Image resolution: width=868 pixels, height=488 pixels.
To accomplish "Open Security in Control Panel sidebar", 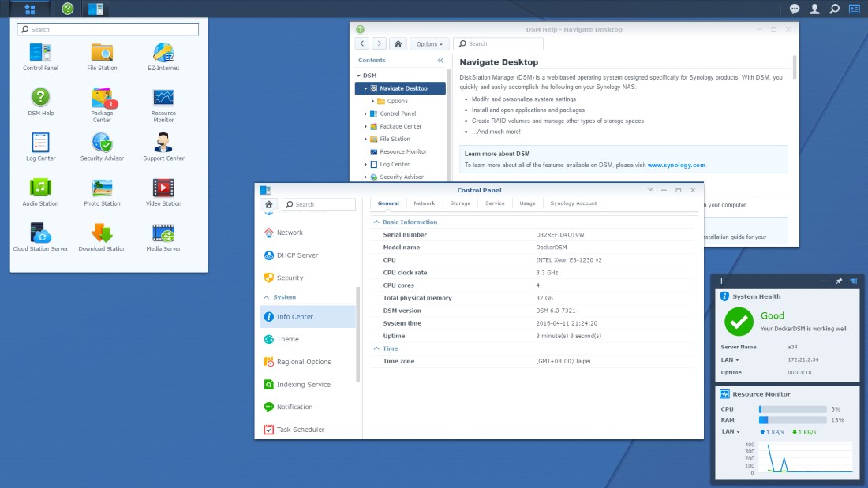I will point(308,278).
